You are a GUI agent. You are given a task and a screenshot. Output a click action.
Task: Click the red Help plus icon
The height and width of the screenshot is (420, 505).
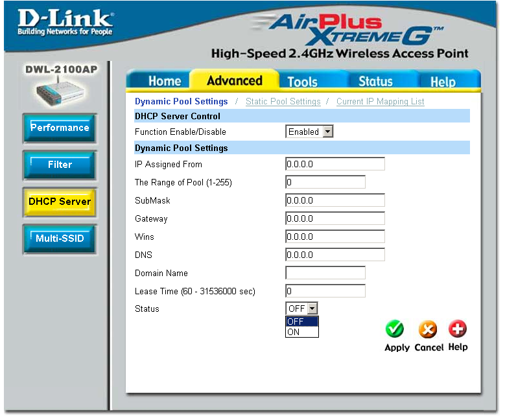pos(458,329)
